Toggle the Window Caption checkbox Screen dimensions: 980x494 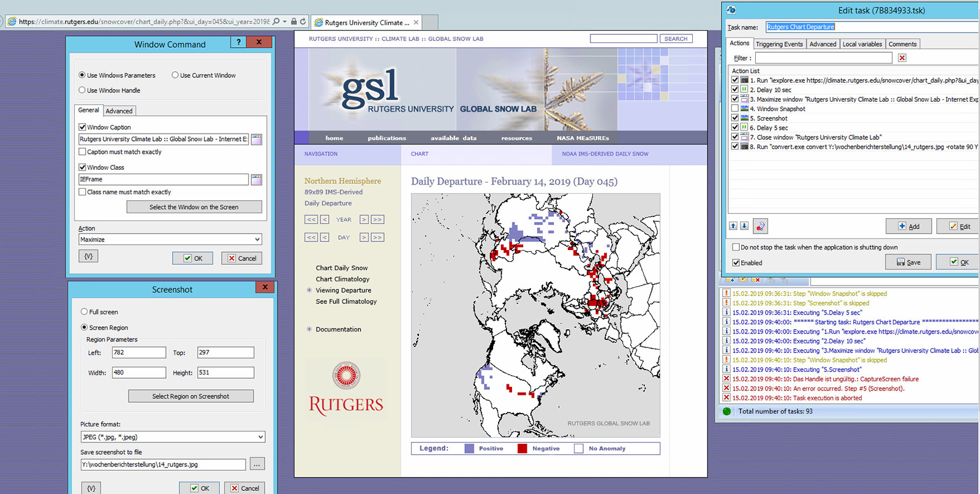coord(82,127)
